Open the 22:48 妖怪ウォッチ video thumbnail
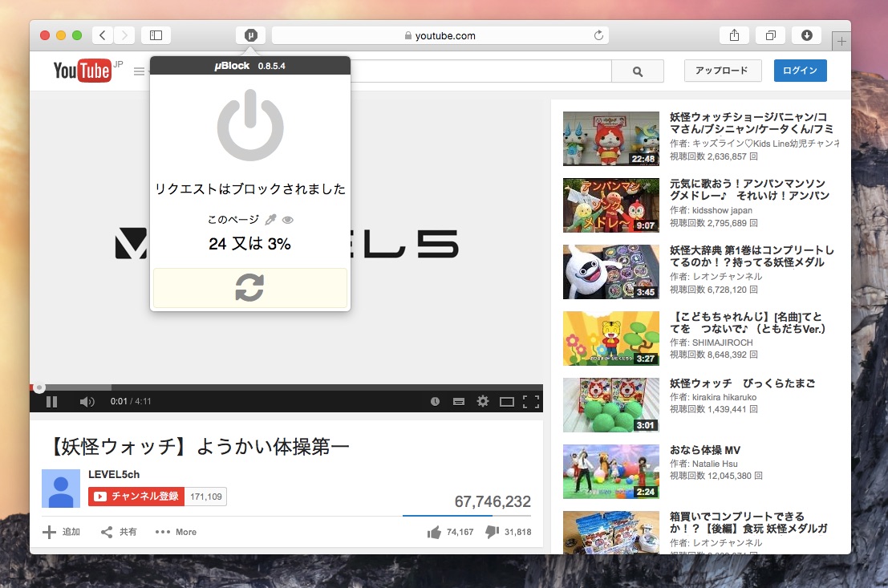Image resolution: width=888 pixels, height=588 pixels. (611, 139)
